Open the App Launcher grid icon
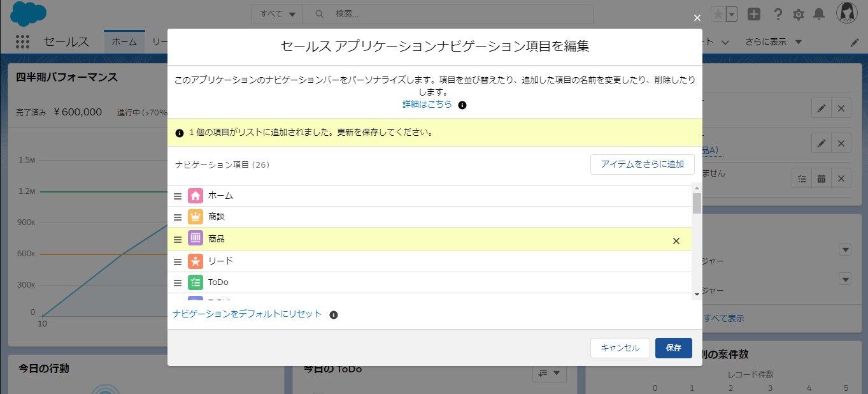Viewport: 868px width, 394px height. [x=23, y=41]
